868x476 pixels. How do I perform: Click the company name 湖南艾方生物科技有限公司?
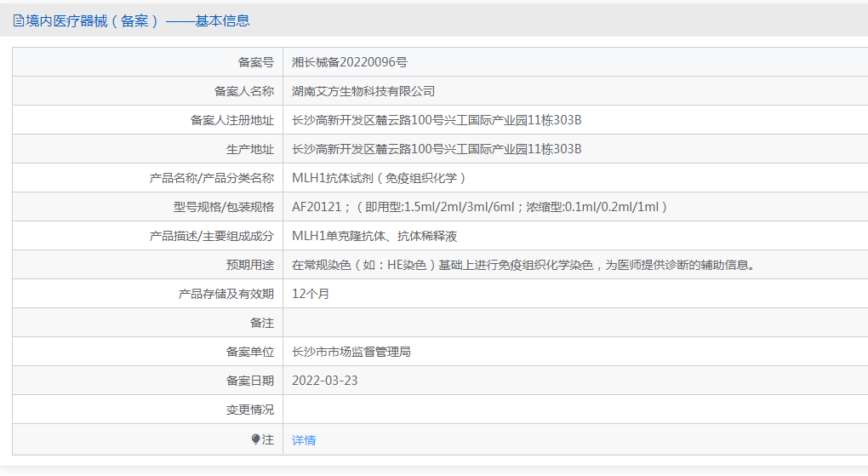[x=363, y=91]
